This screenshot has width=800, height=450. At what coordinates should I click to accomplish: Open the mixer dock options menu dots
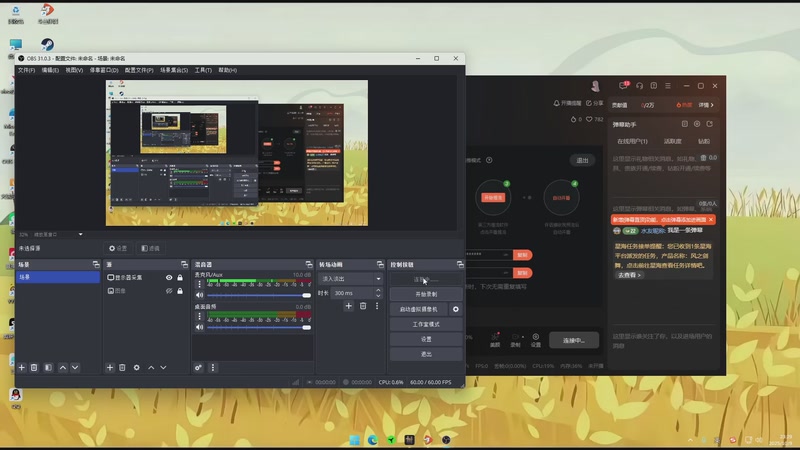click(x=213, y=367)
